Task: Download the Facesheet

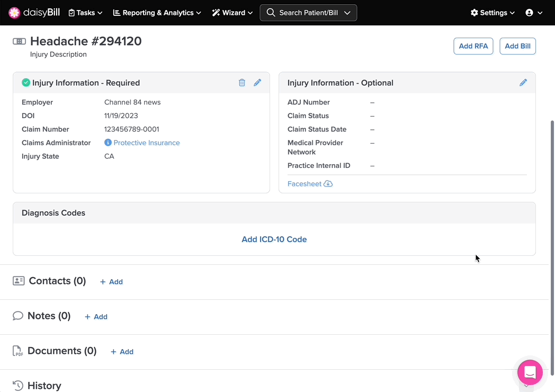Action: (310, 184)
